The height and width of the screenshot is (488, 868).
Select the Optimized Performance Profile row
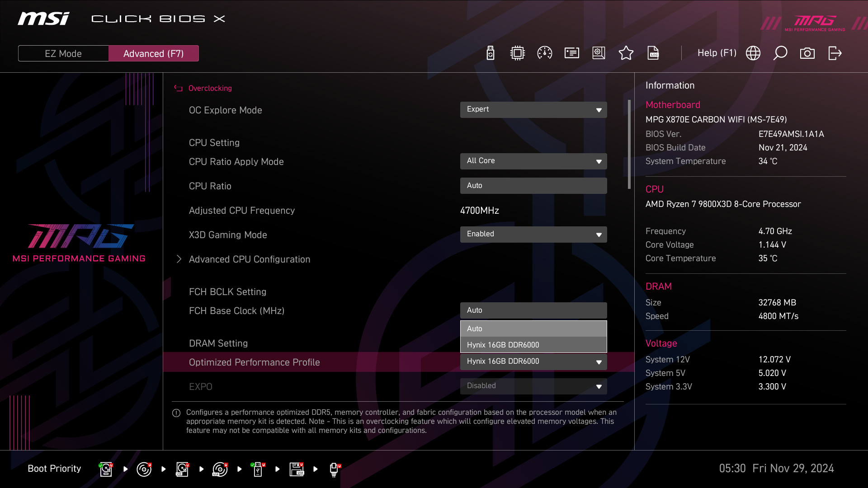pyautogui.click(x=398, y=362)
